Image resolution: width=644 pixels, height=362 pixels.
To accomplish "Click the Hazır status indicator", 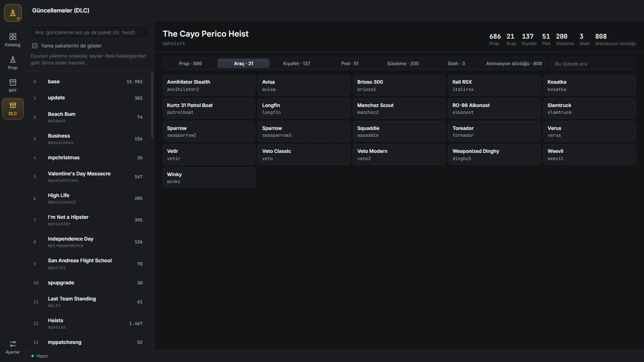I will click(x=39, y=356).
